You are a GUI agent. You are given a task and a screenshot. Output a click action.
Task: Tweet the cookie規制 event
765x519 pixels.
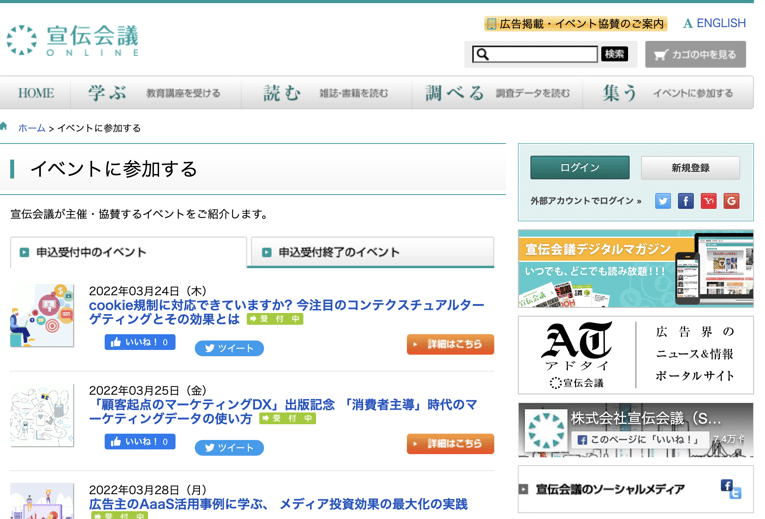[229, 348]
